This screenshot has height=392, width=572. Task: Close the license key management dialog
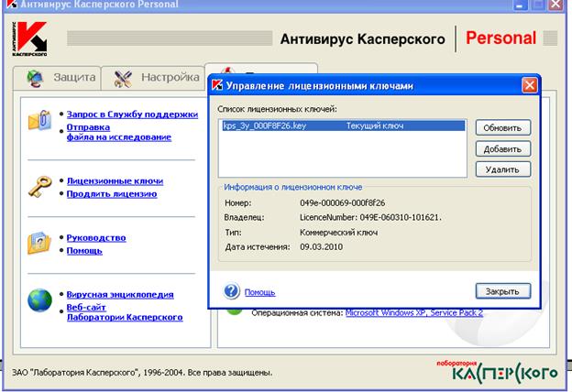530,86
